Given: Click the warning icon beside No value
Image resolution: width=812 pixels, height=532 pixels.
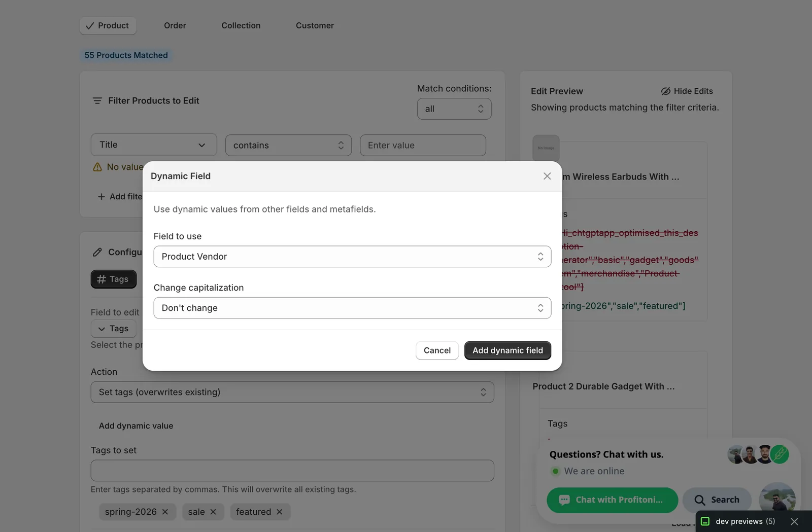Looking at the screenshot, I should tap(97, 167).
